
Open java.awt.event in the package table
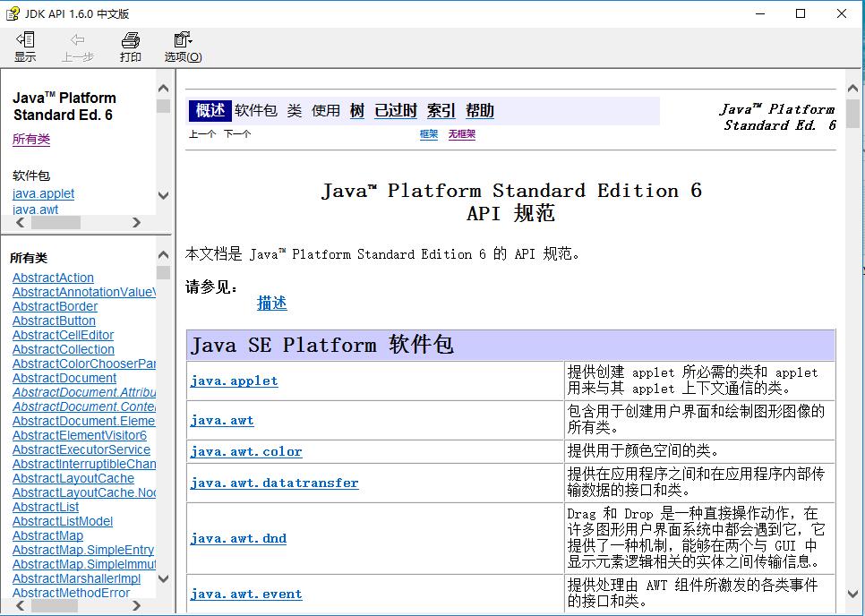246,594
